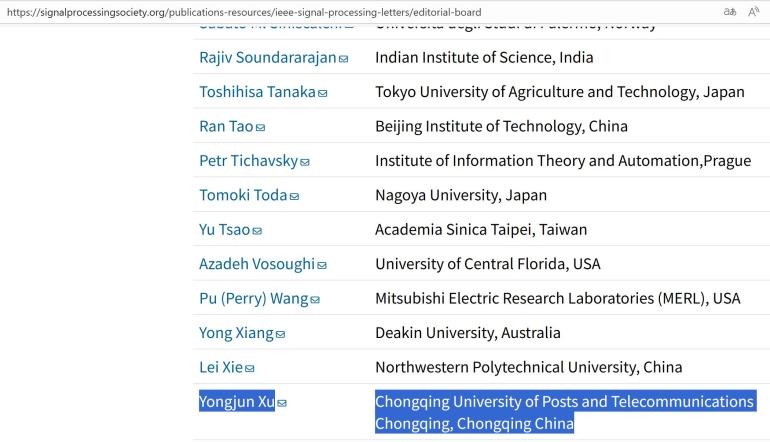
Task: Open the mail icon beside Ran Tao
Action: coord(260,127)
